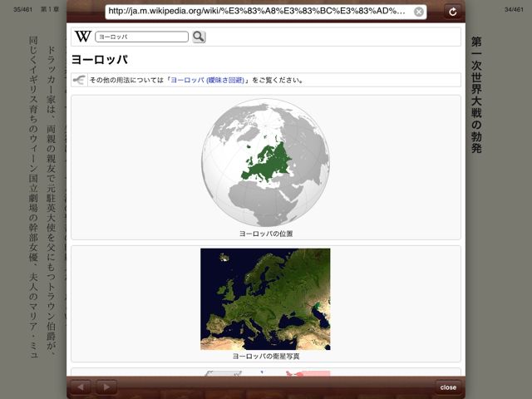
Task: Click the ヨーロッパの衛星写真 caption
Action: pos(266,356)
